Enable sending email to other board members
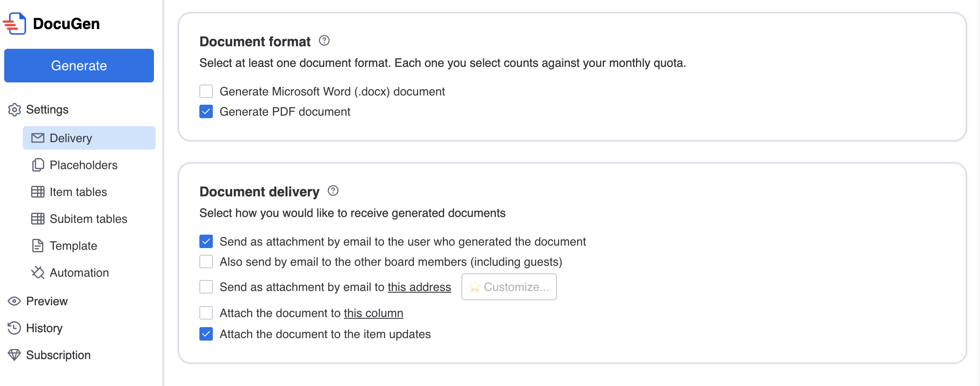This screenshot has width=980, height=386. click(206, 262)
